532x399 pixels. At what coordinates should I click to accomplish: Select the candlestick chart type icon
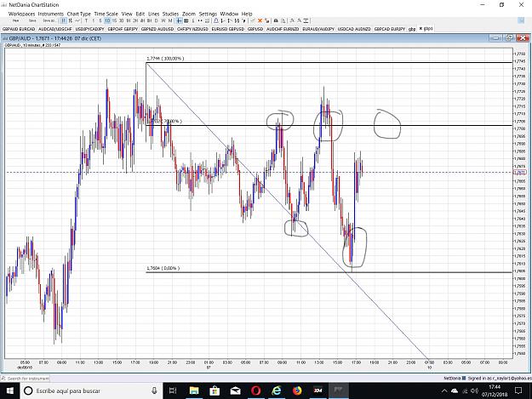(64, 20)
